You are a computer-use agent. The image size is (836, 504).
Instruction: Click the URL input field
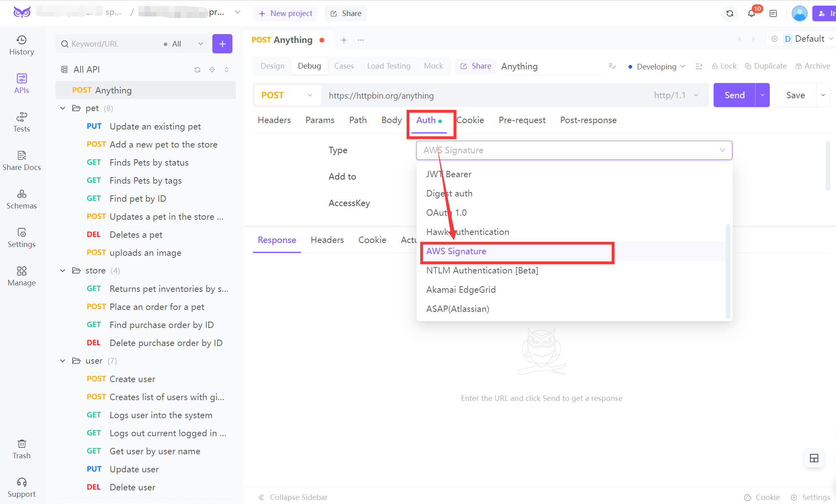[484, 95]
